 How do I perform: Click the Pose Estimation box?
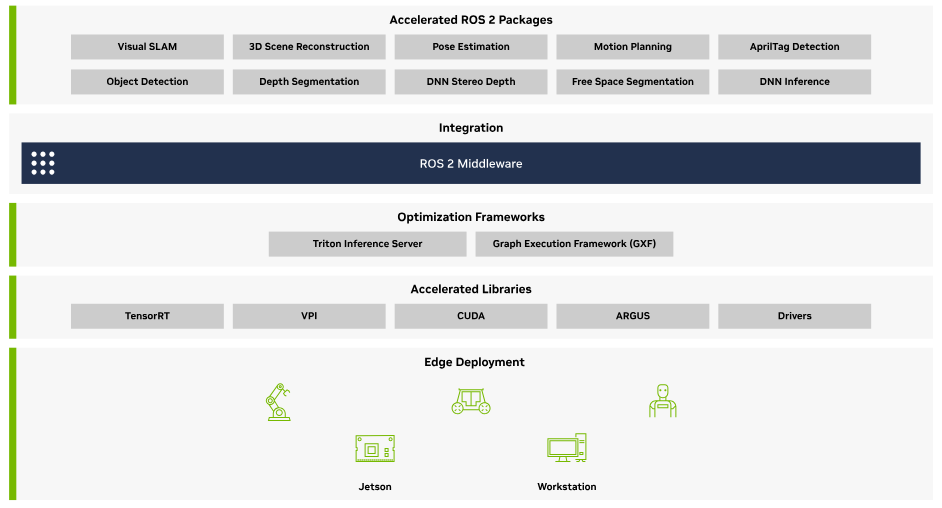pos(471,47)
